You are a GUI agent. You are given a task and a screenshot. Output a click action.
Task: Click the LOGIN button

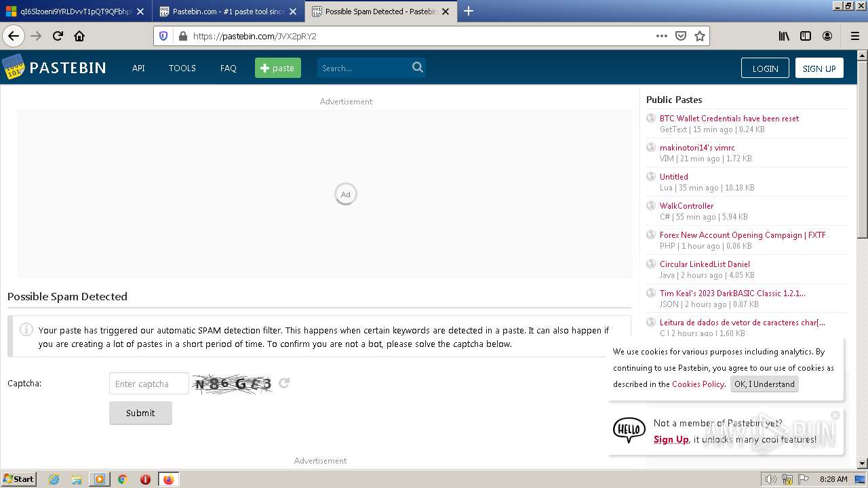pyautogui.click(x=765, y=68)
